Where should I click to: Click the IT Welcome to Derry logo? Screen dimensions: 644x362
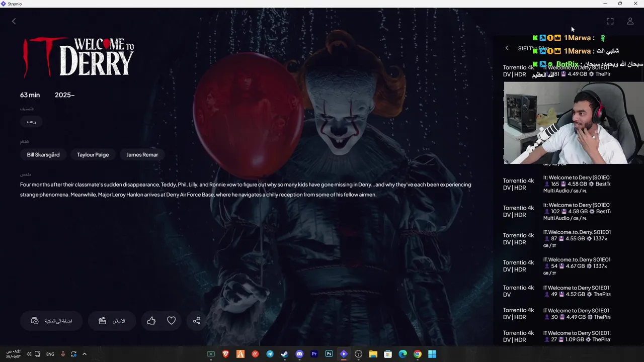(x=78, y=57)
